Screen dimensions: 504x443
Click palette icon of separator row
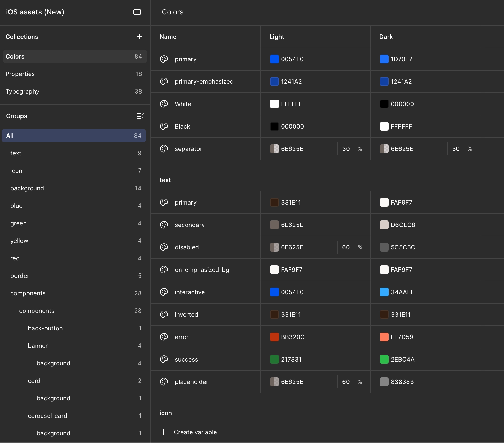click(x=164, y=149)
